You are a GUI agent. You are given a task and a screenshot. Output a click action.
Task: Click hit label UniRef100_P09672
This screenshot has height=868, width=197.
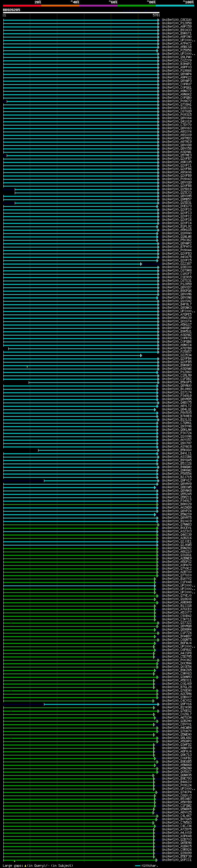(x=176, y=101)
